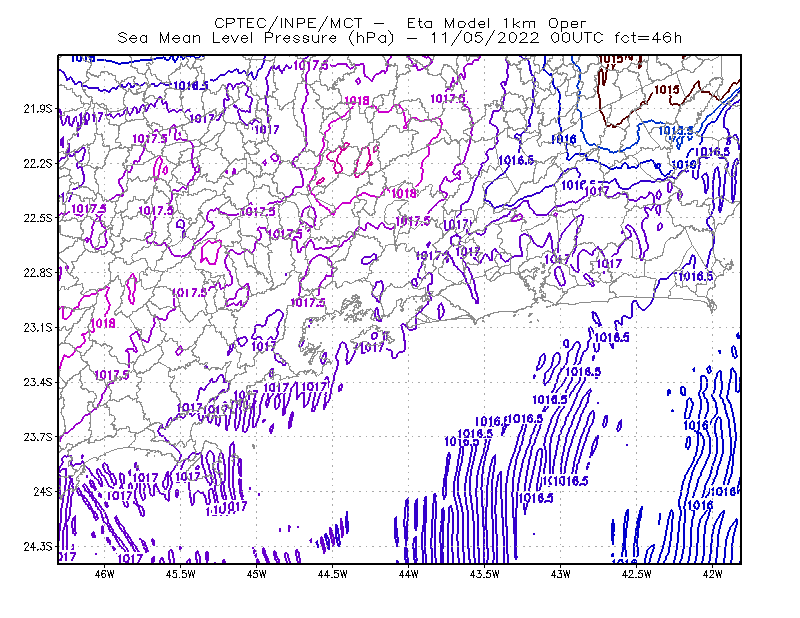The image size is (800, 618).
Task: Click the magenta 1018 label at top center
Action: [x=357, y=101]
